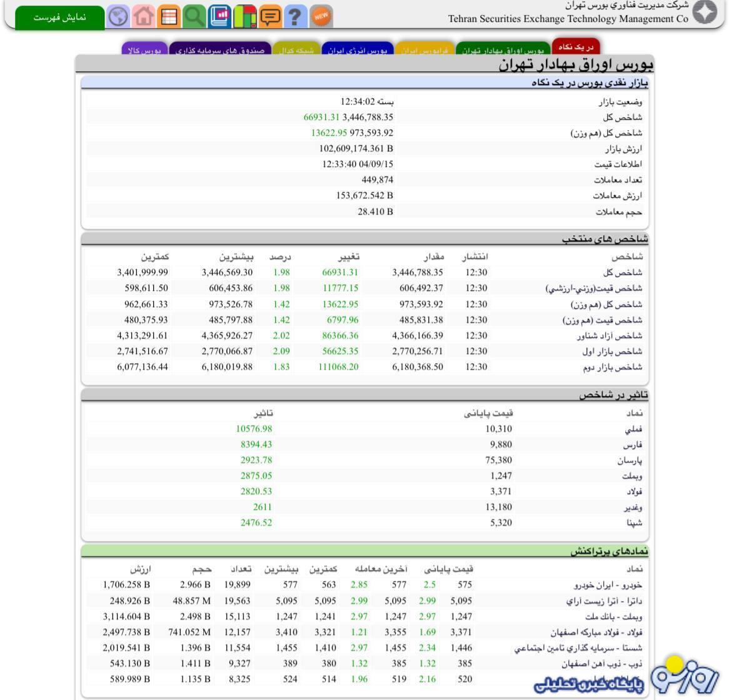Go to home page icon

click(x=143, y=16)
